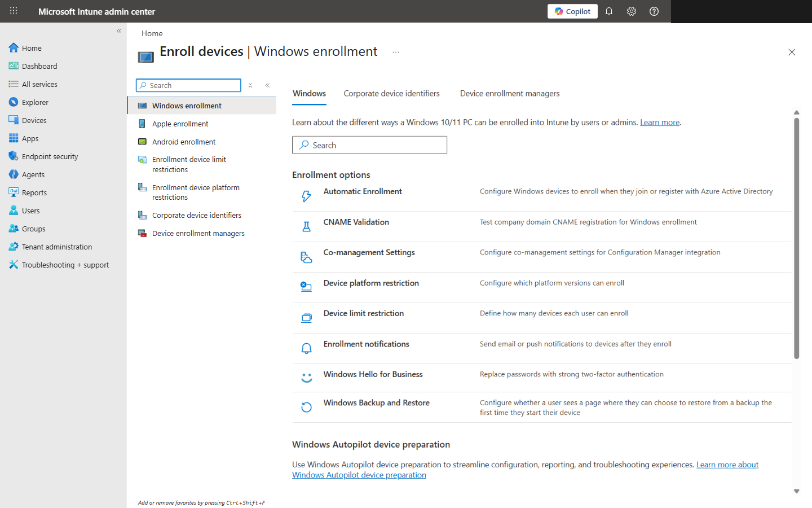Open the Learn more link about Windows enrollment

pyautogui.click(x=659, y=122)
